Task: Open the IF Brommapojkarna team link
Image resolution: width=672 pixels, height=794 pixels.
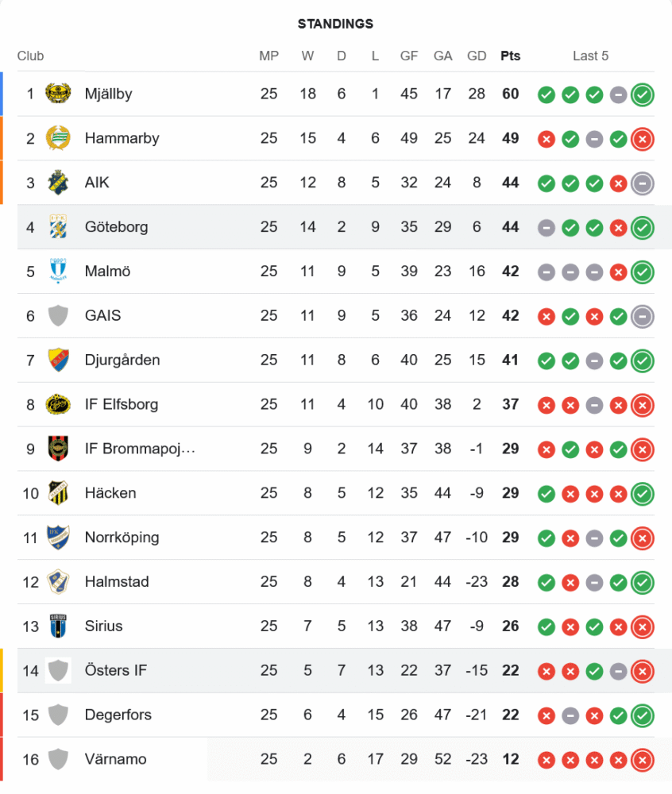Action: coord(140,449)
